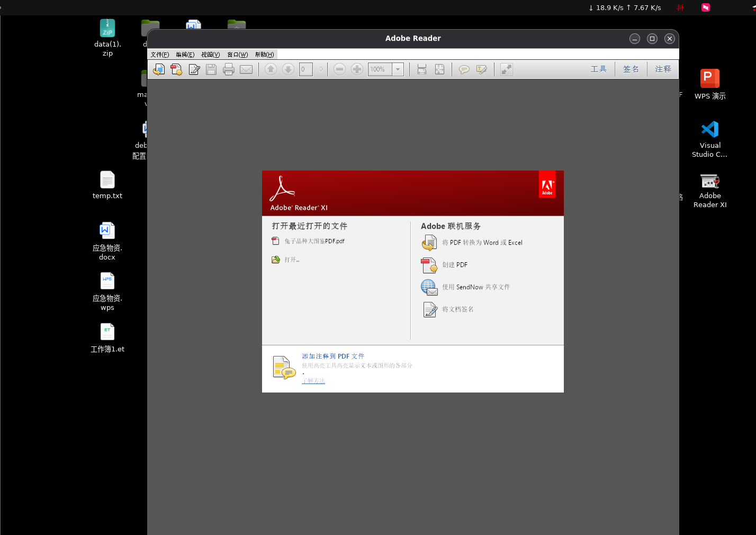Close the Adobe Reader window
The image size is (756, 535).
tap(670, 39)
